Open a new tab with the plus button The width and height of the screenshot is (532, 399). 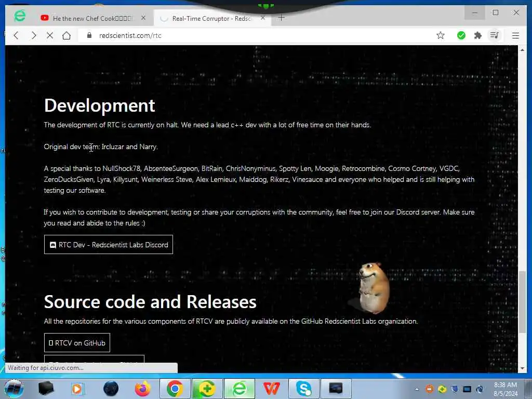click(281, 18)
